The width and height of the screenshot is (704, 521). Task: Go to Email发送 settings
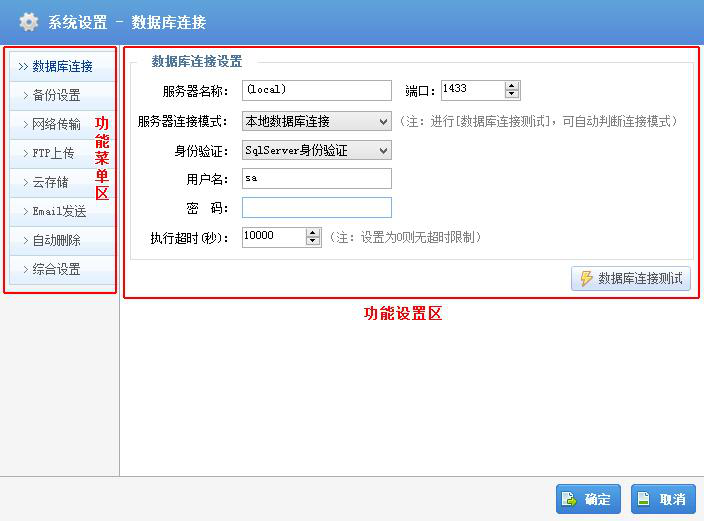(x=62, y=212)
